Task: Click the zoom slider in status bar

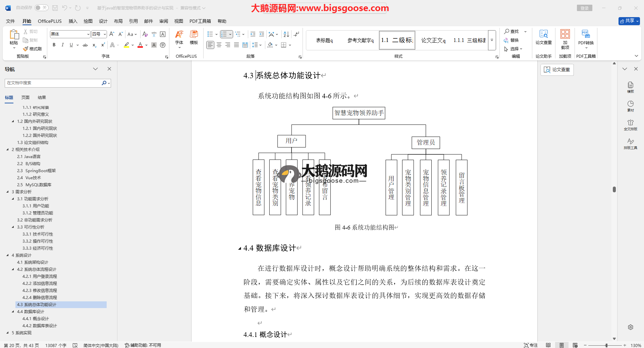Action: pos(606,345)
